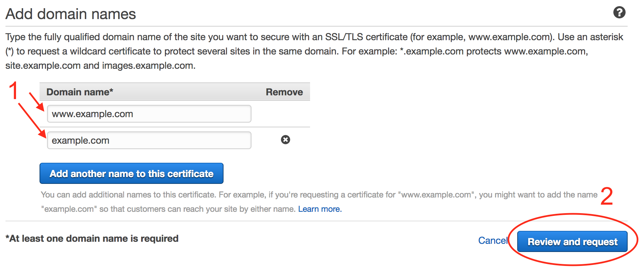This screenshot has width=644, height=269.
Task: Click the red step number 1 annotation
Action: (14, 91)
